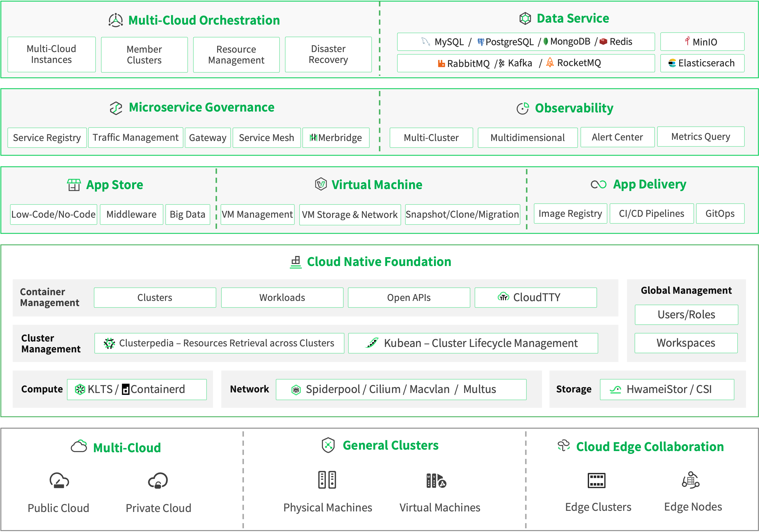The width and height of the screenshot is (759, 532).
Task: Click the Storage section label
Action: (574, 389)
